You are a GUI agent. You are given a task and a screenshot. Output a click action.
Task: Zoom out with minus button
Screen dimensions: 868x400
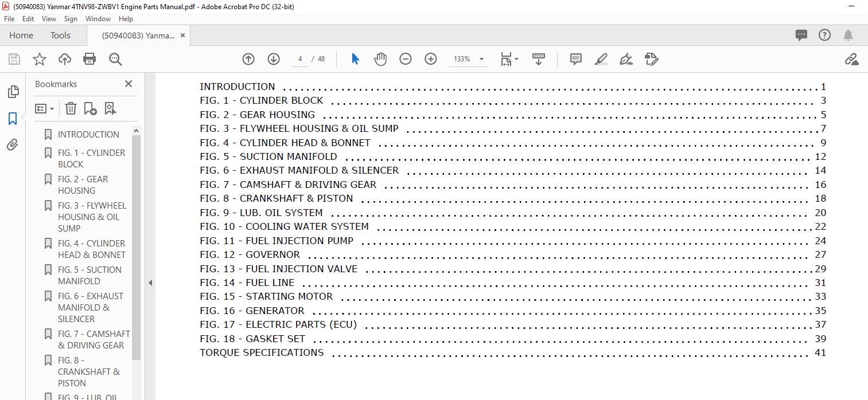(406, 59)
